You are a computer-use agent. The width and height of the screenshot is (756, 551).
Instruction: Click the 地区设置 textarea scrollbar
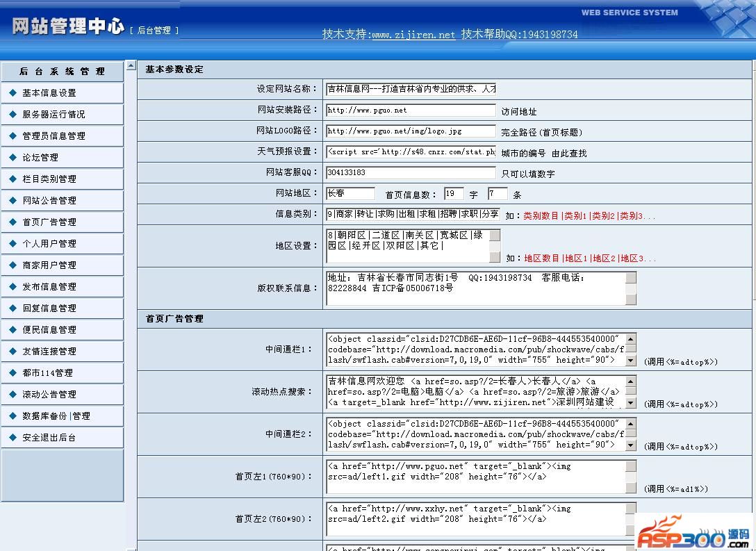[495, 246]
